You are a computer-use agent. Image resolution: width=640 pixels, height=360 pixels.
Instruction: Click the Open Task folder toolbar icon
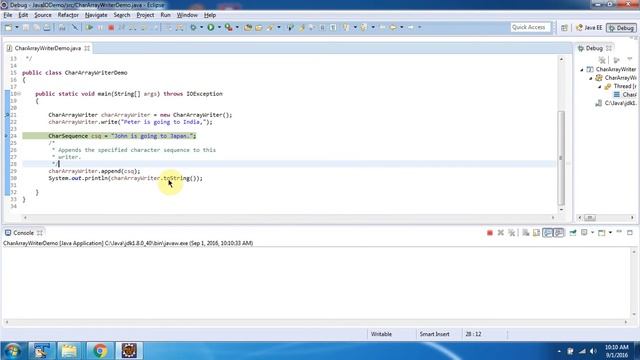pyautogui.click(x=259, y=27)
